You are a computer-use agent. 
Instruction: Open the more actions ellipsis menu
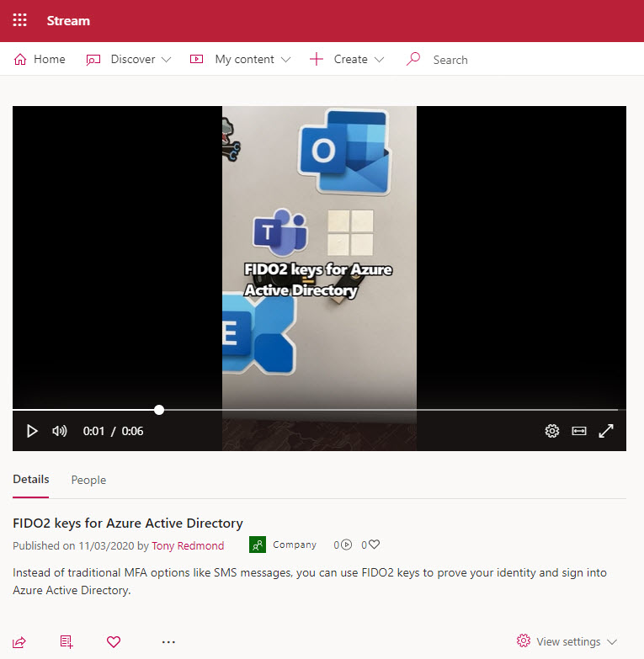pos(168,642)
